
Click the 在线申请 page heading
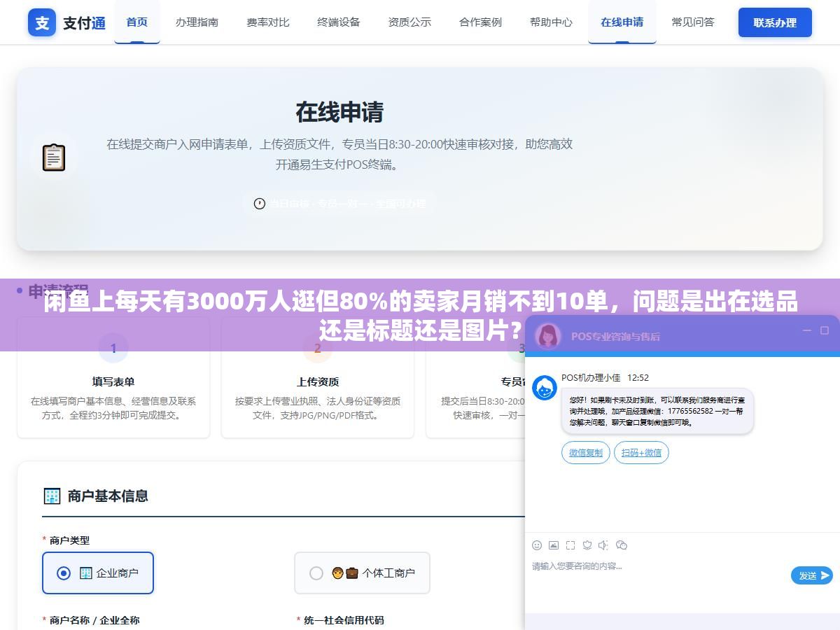pos(339,112)
